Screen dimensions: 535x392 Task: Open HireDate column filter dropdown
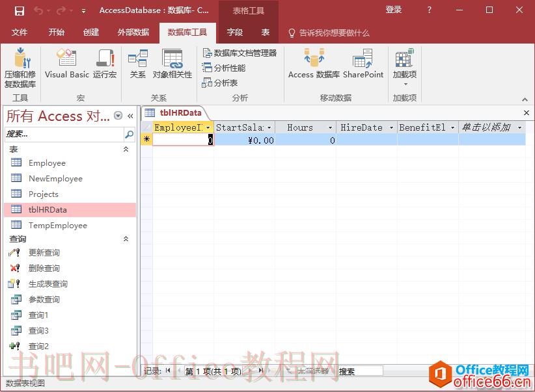(x=391, y=127)
